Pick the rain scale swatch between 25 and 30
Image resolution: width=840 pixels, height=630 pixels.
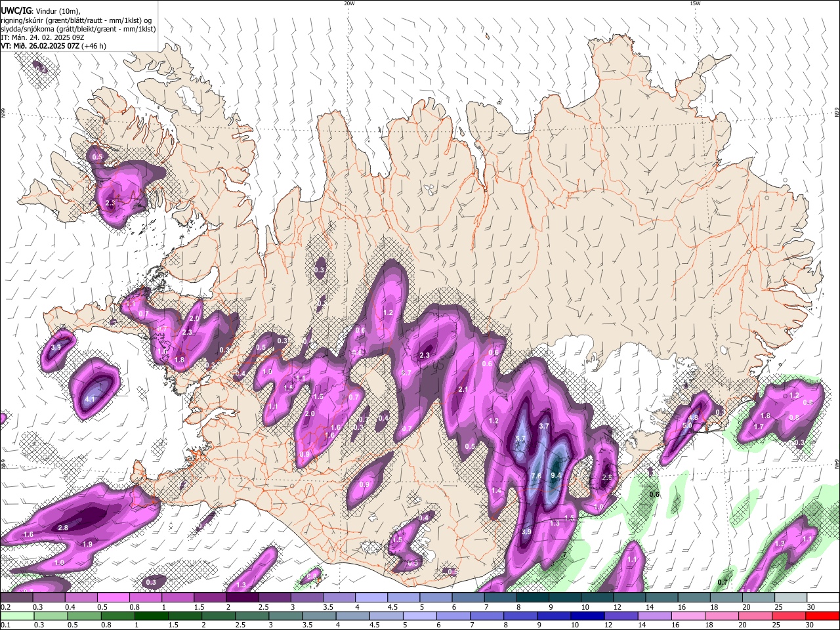click(788, 616)
